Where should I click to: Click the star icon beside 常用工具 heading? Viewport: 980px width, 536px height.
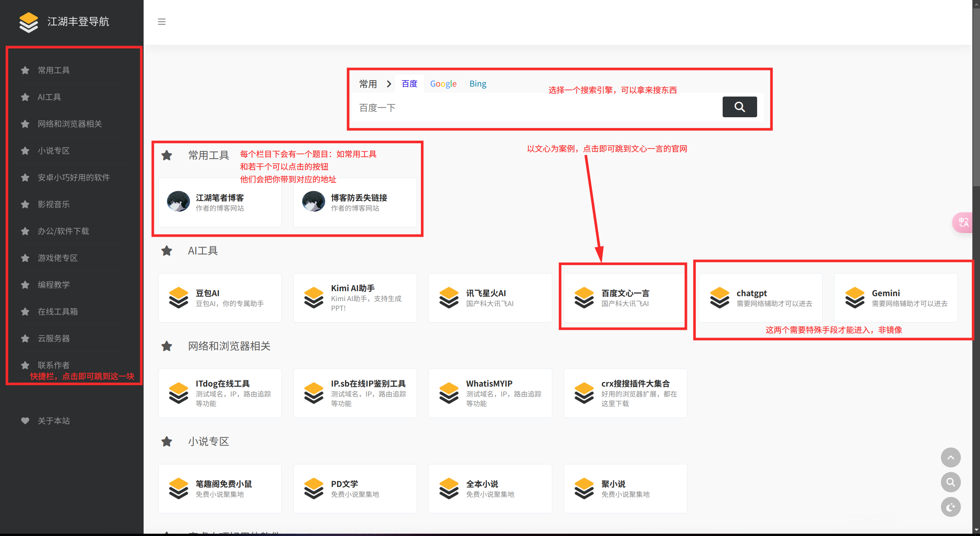tap(167, 155)
